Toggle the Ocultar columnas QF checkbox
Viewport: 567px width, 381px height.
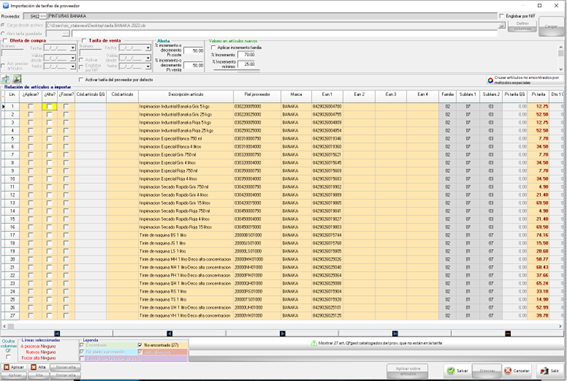coord(8,357)
